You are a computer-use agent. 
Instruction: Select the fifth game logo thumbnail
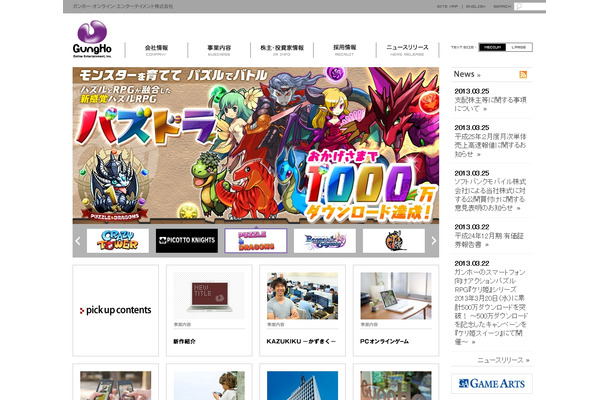pos(394,241)
